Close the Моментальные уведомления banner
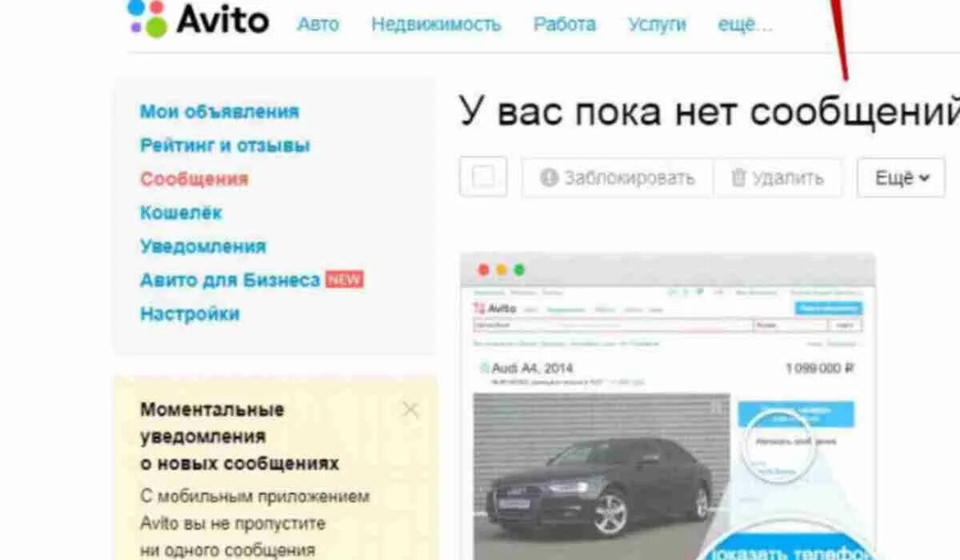Viewport: 960px width, 560px height. point(410,410)
